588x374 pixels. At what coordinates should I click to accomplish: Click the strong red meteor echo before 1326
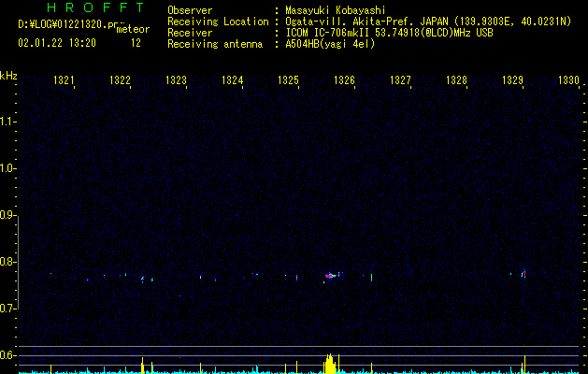(330, 276)
